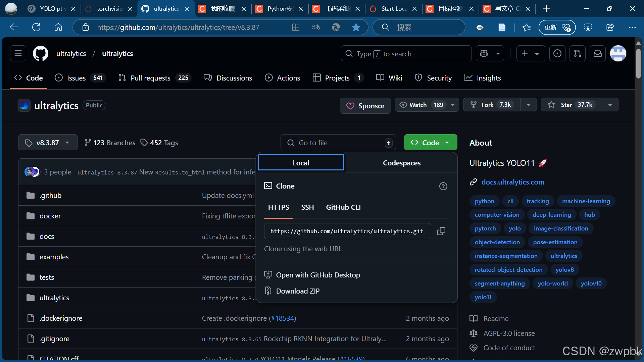
Task: Expand the create new plus dropdown
Action: (x=530, y=53)
